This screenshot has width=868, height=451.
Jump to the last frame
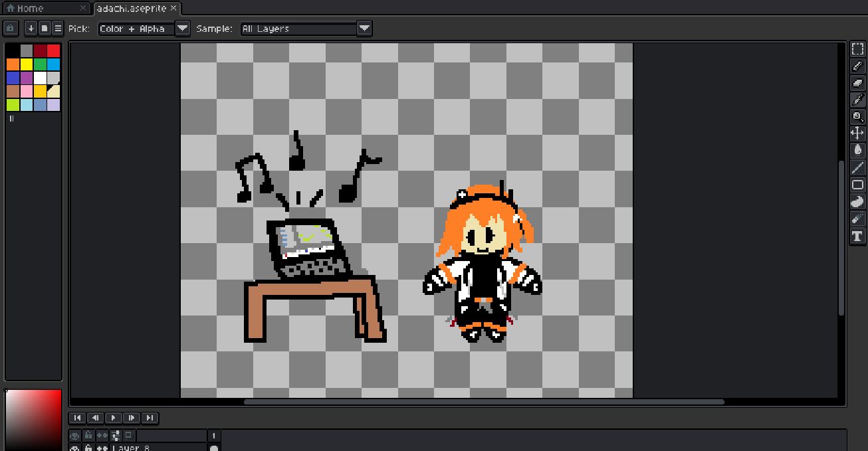[150, 418]
